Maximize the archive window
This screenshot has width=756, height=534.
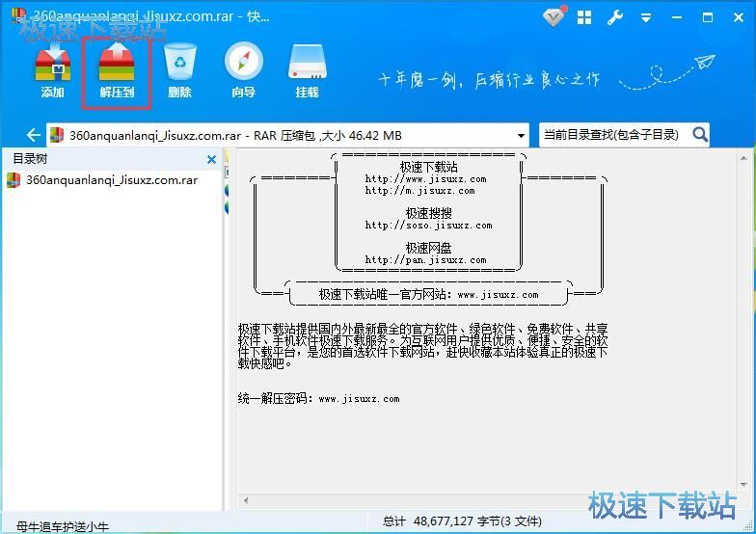708,17
